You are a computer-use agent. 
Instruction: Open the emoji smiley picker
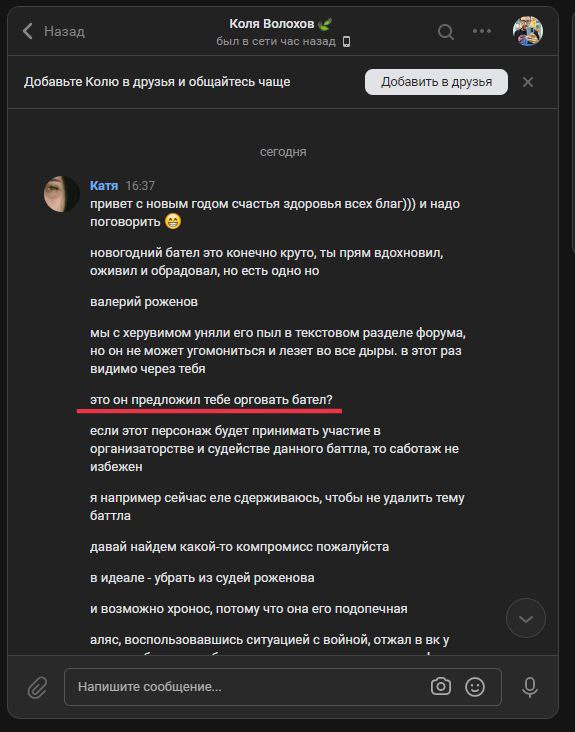click(475, 687)
